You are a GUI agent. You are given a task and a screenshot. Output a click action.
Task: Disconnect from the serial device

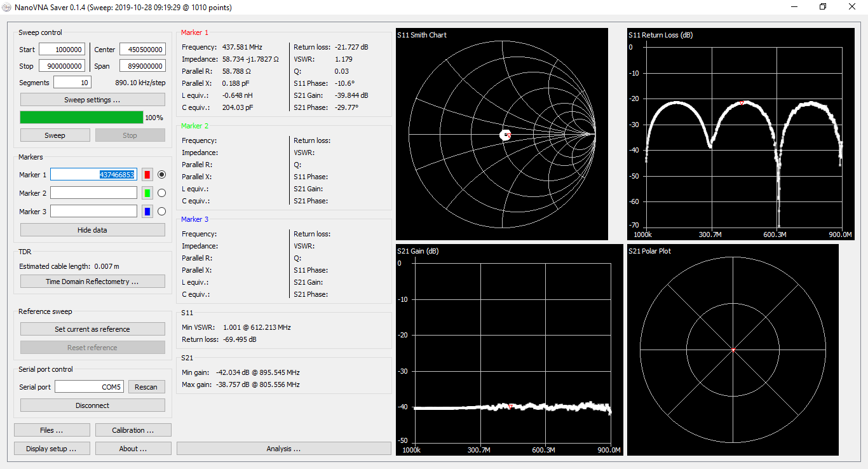[x=92, y=405]
